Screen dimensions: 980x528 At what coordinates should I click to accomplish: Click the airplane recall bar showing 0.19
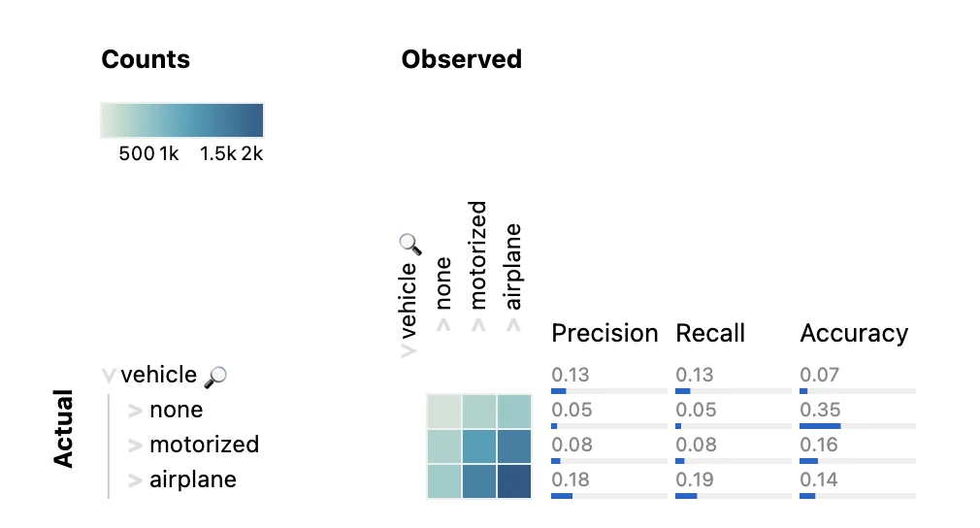coord(734,496)
